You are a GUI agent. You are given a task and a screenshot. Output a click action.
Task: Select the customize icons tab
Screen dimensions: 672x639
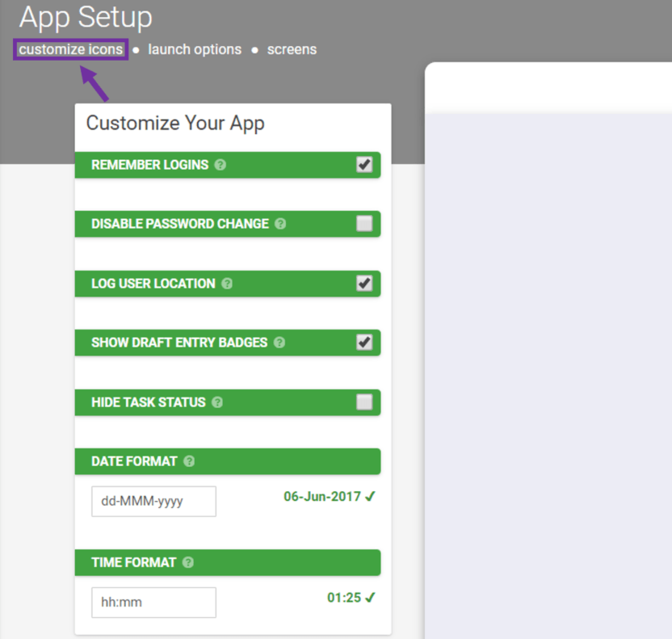point(69,49)
